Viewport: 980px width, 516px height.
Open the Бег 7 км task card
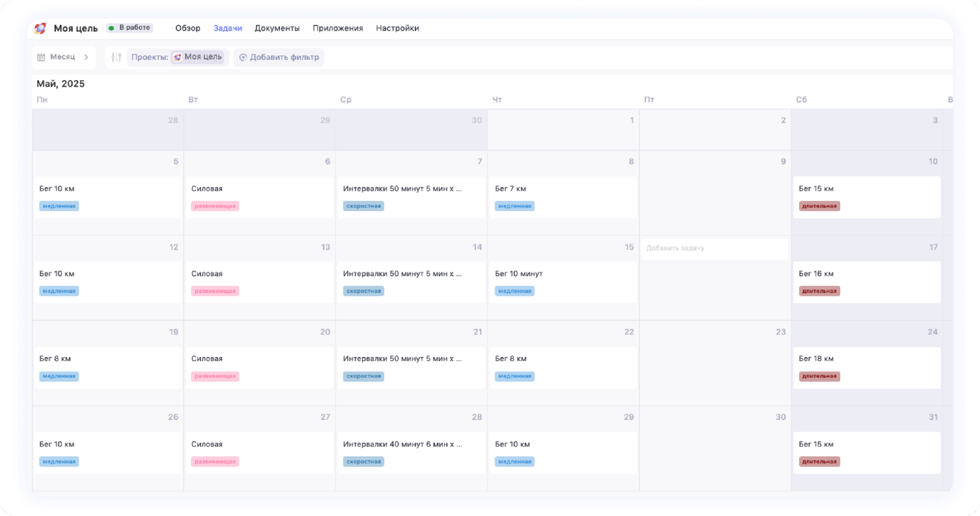point(562,197)
